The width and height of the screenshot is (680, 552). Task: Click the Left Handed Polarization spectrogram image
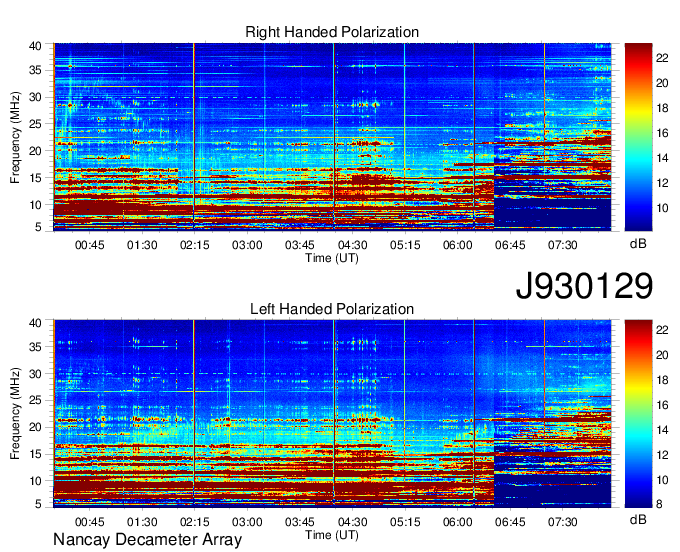pos(332,414)
